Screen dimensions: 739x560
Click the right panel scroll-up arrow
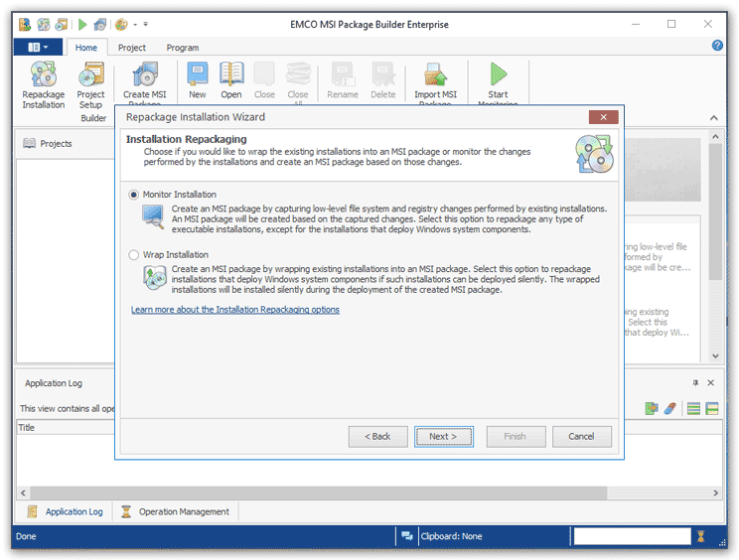coord(715,137)
